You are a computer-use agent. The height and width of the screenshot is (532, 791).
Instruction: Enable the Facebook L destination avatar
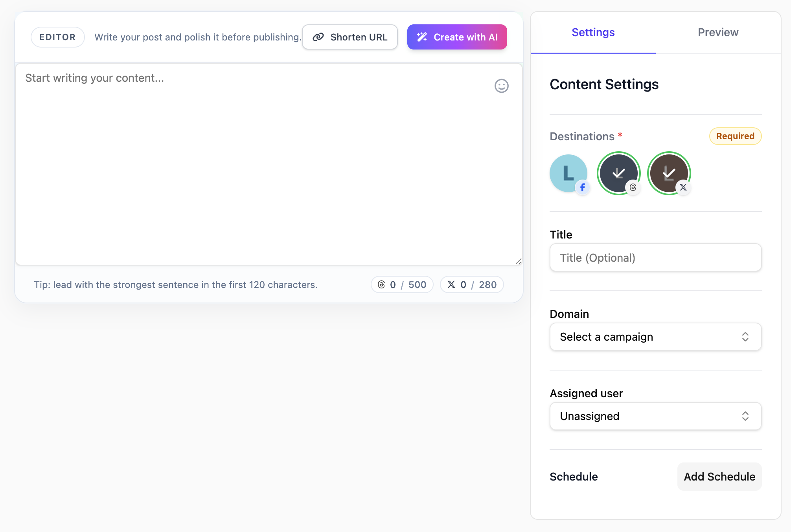click(568, 173)
